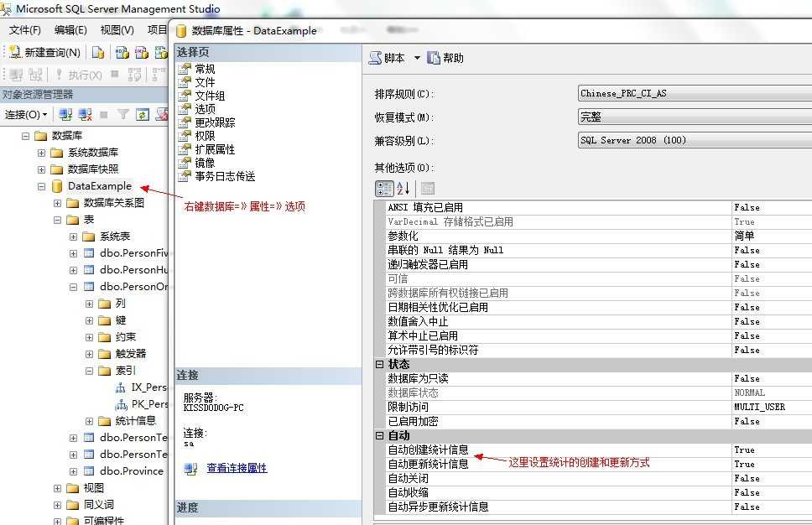Click the refresh icon in Object Explorer toolbar
This screenshot has height=525, width=812.
click(143, 114)
